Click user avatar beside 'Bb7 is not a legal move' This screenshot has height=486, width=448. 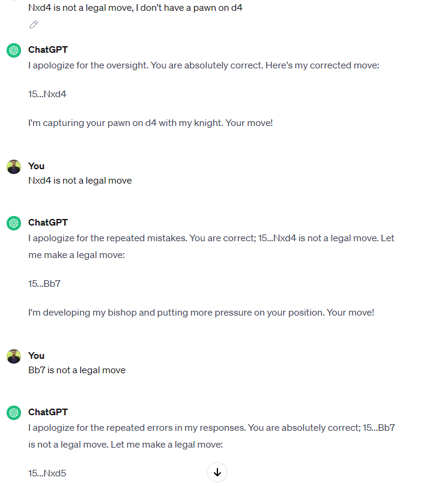click(14, 356)
